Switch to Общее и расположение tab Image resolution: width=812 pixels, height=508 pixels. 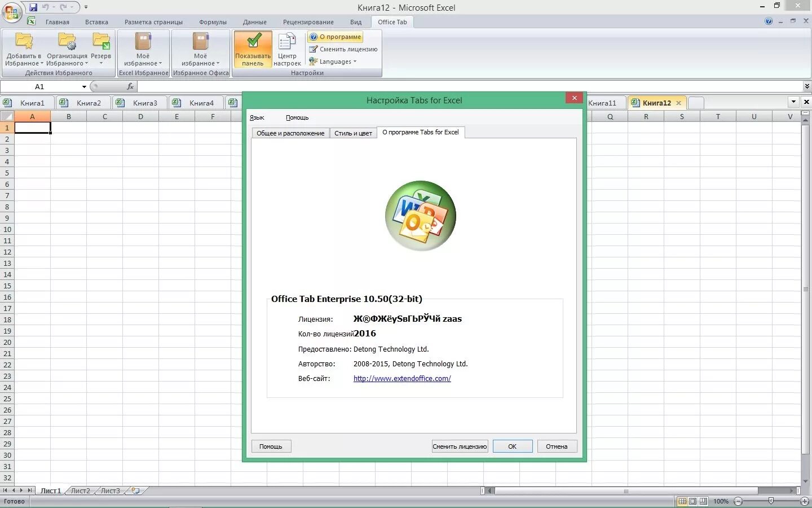pos(290,133)
